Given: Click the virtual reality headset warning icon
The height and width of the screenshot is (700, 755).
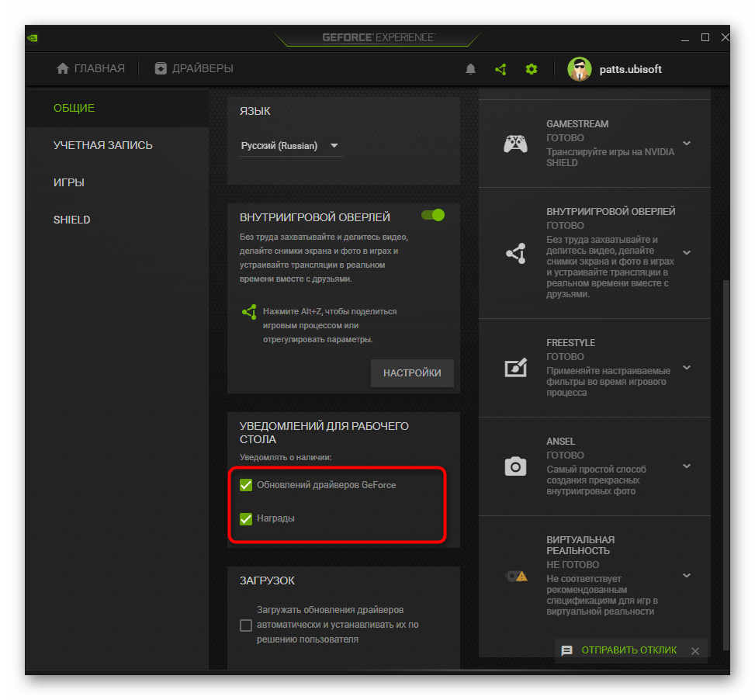Looking at the screenshot, I should coord(515,576).
